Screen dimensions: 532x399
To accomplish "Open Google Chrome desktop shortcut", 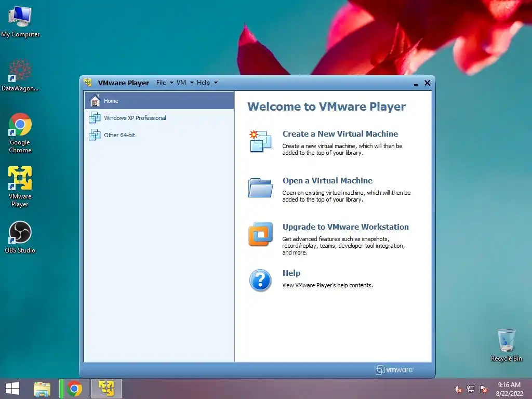I will (x=20, y=132).
